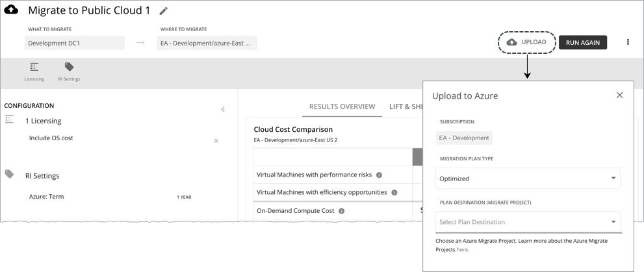Click info icon next to On-Demand Compute Cost
Screen dimensions: 644x272
[341, 211]
